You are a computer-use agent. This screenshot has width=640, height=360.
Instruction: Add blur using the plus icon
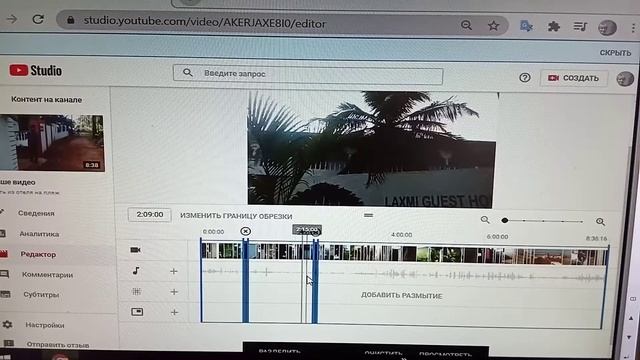pos(174,292)
